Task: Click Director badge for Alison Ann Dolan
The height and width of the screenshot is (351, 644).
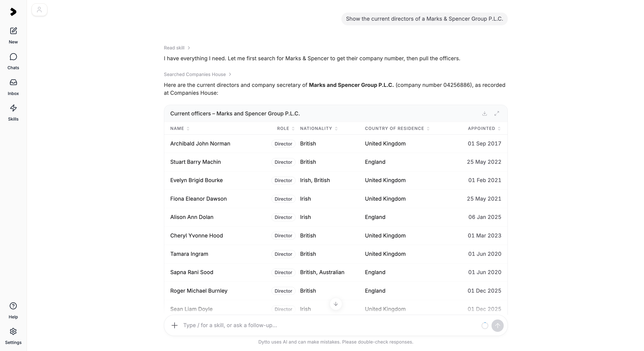Action: (x=283, y=217)
